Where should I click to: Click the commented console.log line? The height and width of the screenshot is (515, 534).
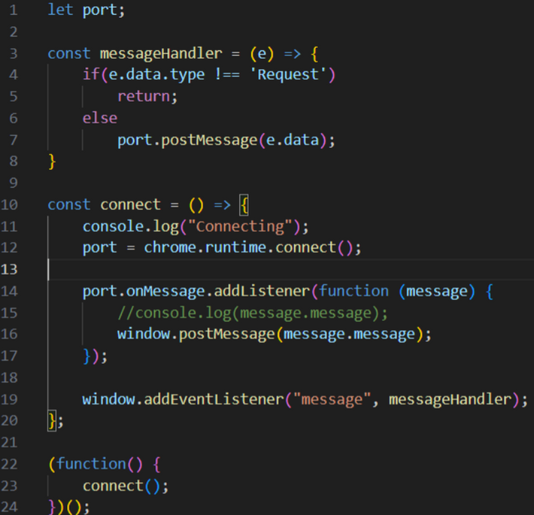252,313
